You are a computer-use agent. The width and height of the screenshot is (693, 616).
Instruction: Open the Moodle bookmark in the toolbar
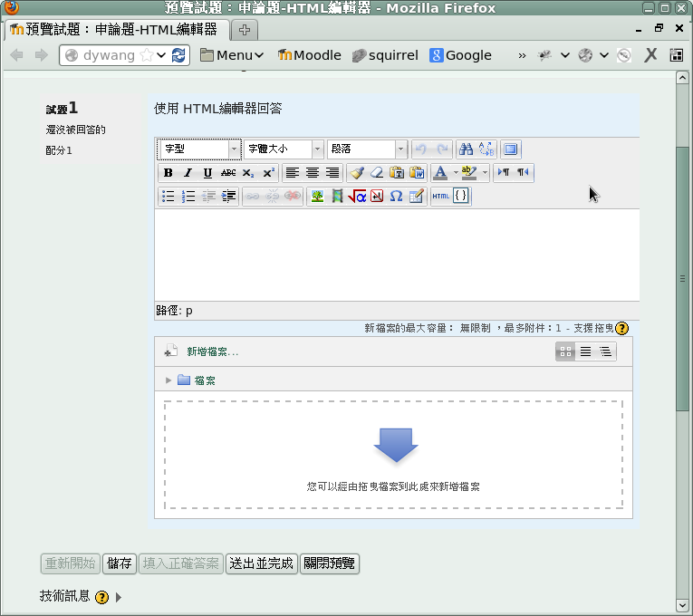tap(309, 55)
